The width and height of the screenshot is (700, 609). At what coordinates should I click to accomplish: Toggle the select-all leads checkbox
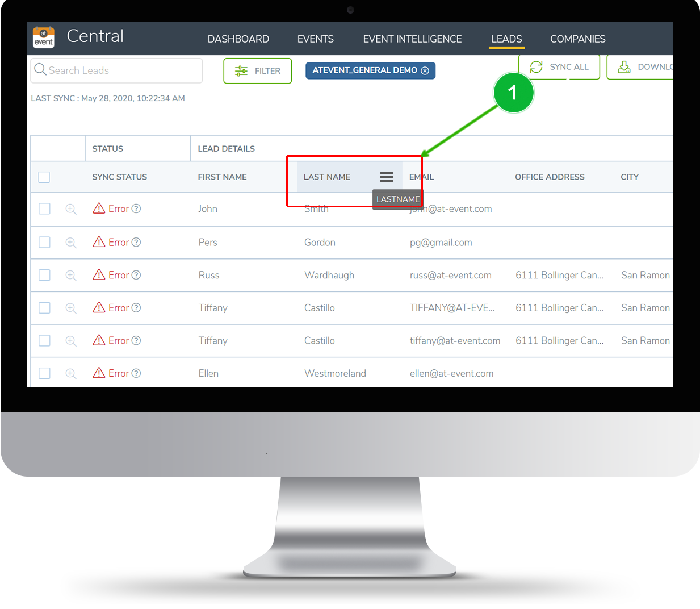[44, 177]
